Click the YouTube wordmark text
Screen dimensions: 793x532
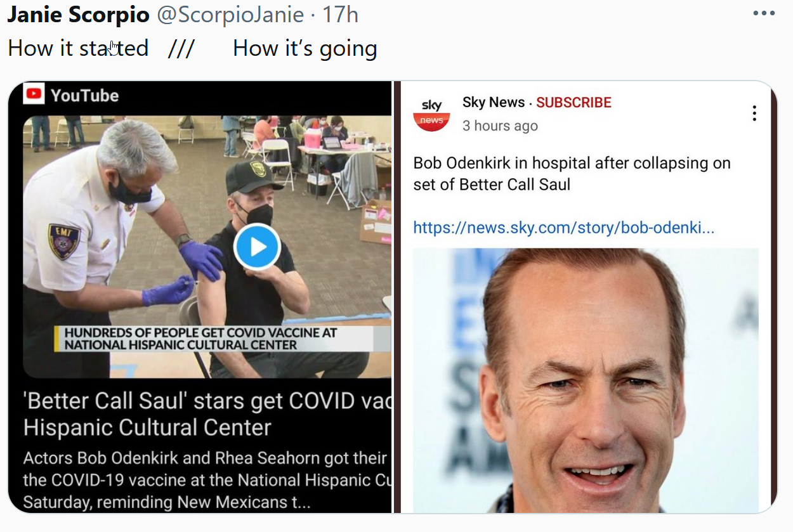click(x=84, y=95)
